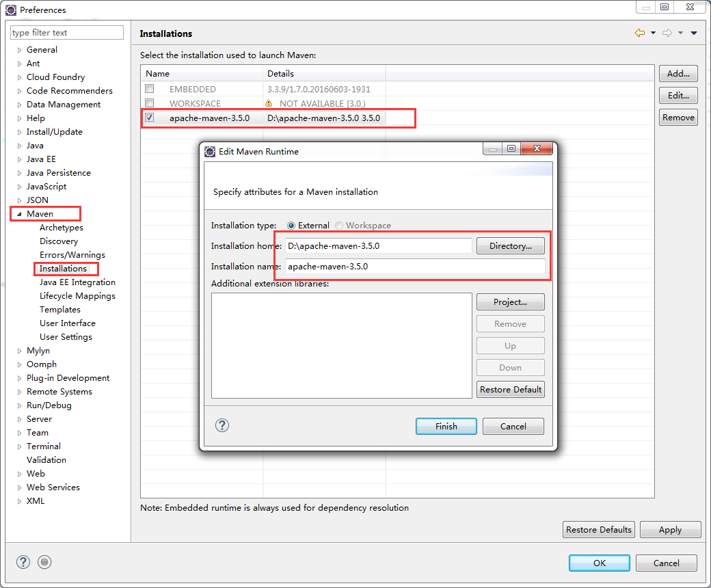The image size is (711, 588).
Task: Click Remove button beside installations table
Action: coord(678,118)
